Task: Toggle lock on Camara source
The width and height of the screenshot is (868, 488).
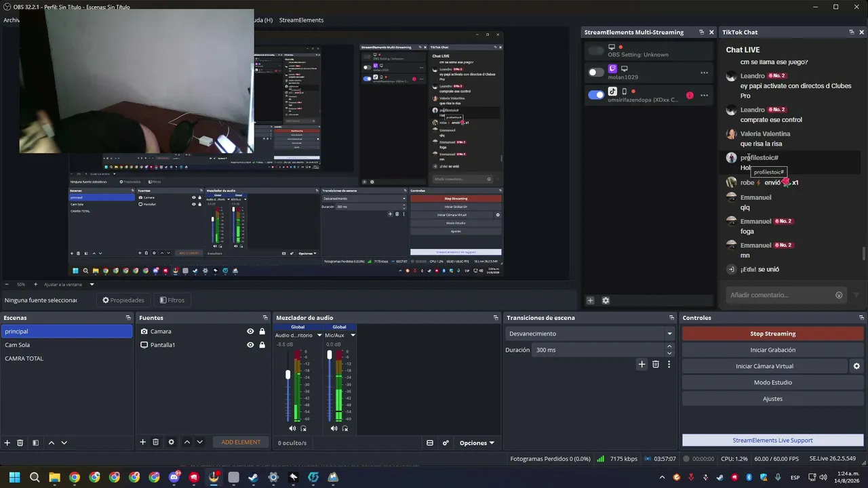Action: point(262,331)
